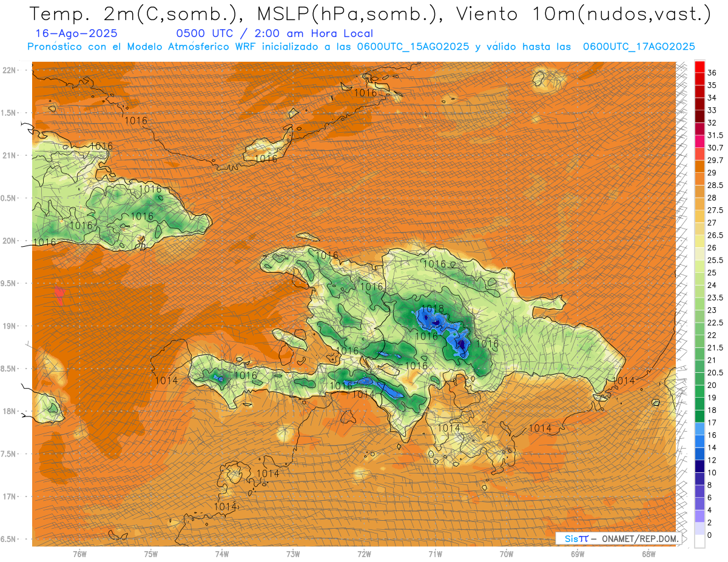
Task: Click legend value 20.5
Action: (715, 372)
